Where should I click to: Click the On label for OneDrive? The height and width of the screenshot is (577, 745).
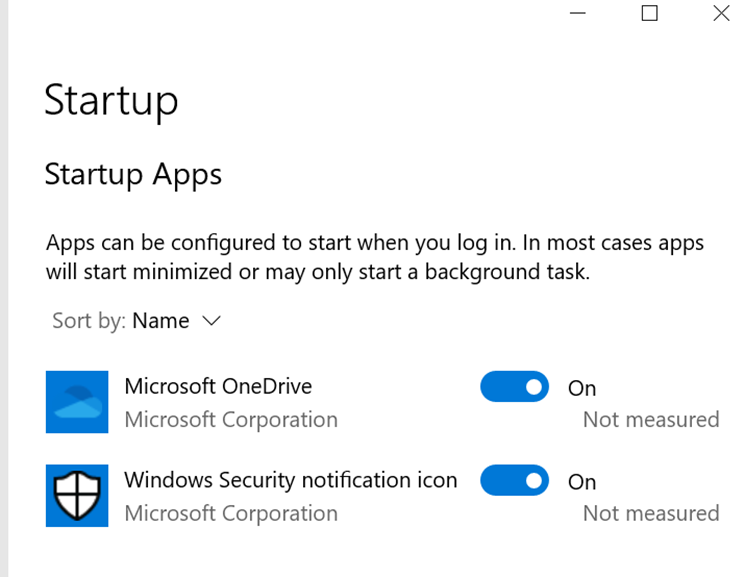click(582, 389)
